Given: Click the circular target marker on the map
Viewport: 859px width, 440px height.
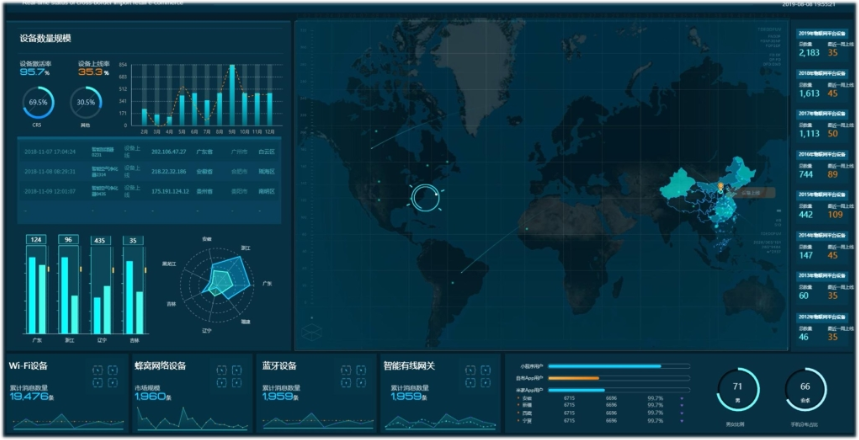Looking at the screenshot, I should pyautogui.click(x=425, y=196).
